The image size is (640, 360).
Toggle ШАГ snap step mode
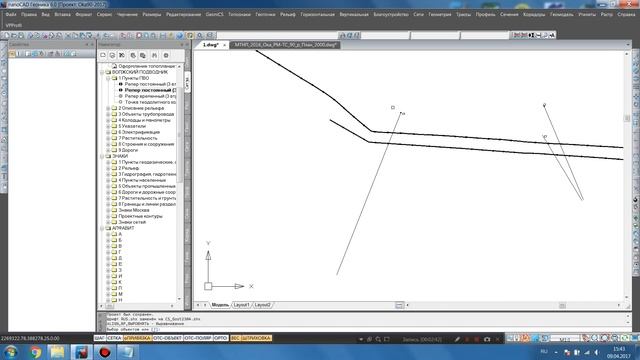tap(100, 338)
